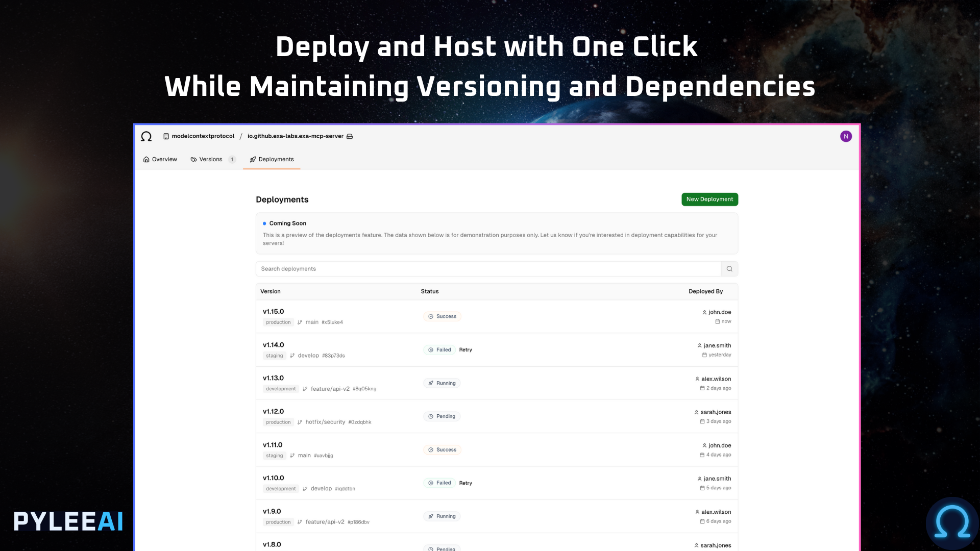Click 'jane.smith' in the v1.14.0 row

(x=717, y=346)
